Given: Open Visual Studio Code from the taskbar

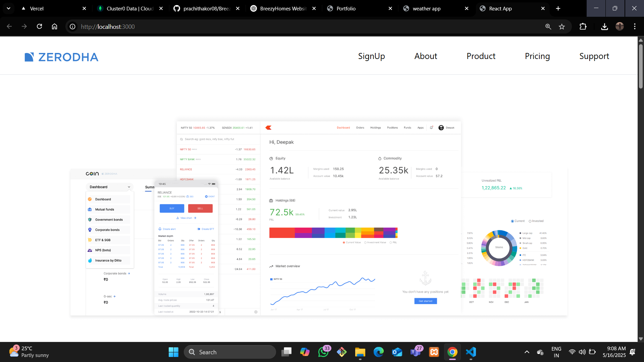Looking at the screenshot, I should point(471,352).
